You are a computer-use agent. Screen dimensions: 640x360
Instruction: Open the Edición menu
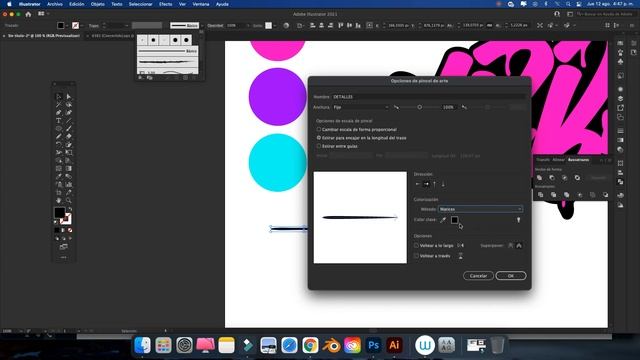point(76,4)
